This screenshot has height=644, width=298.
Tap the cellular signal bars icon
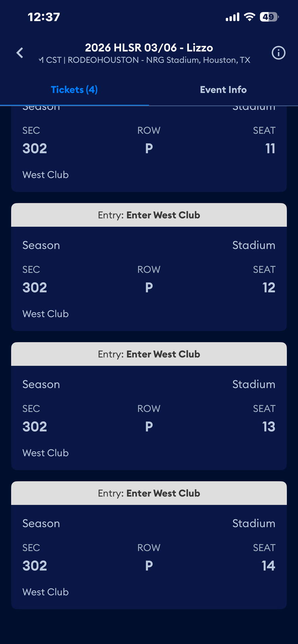point(232,17)
